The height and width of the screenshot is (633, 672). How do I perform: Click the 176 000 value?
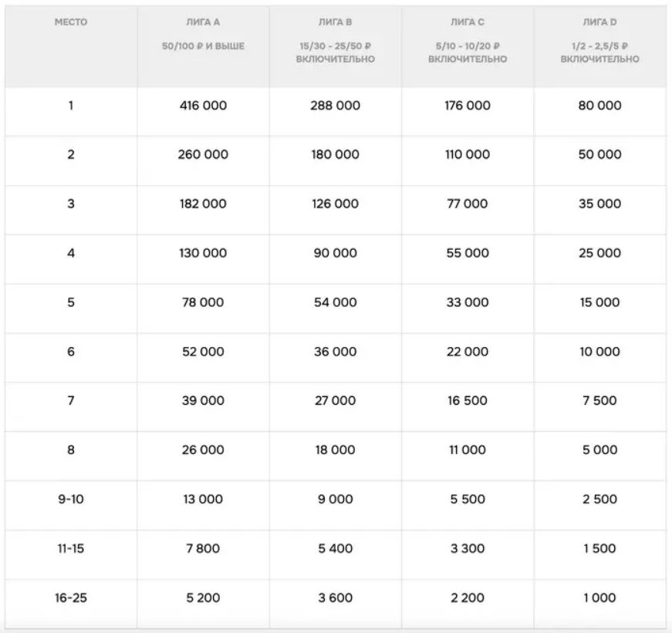[468, 106]
